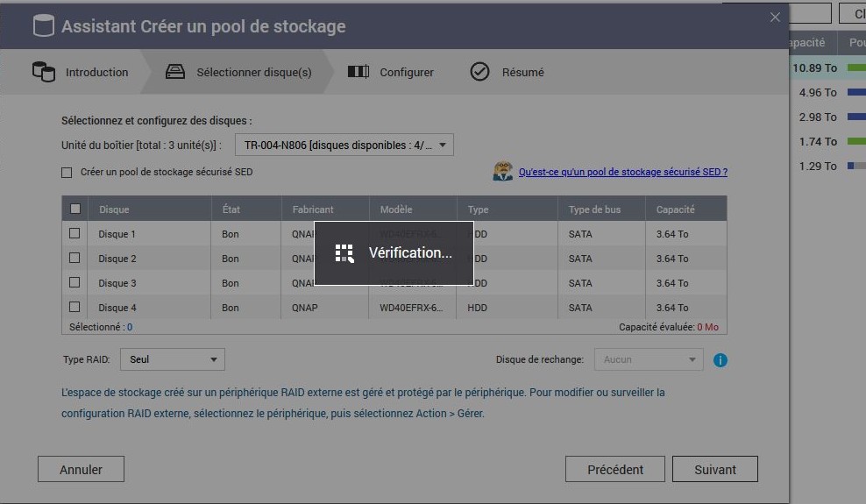Click the Introduction step disks icon
Screen dimensions: 866x504
coord(43,72)
